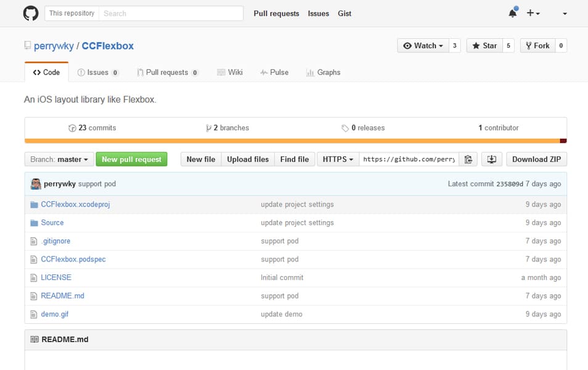
Task: View fork count 0
Action: [x=561, y=46]
